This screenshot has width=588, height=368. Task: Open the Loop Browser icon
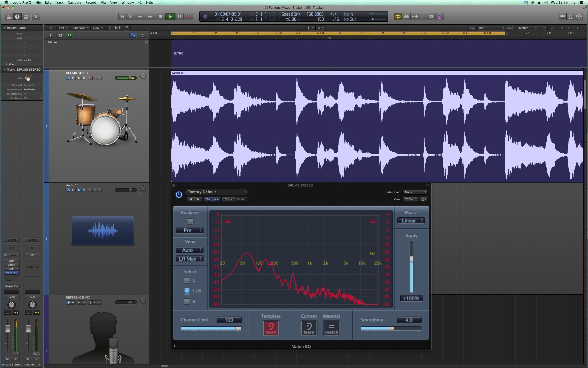point(571,17)
